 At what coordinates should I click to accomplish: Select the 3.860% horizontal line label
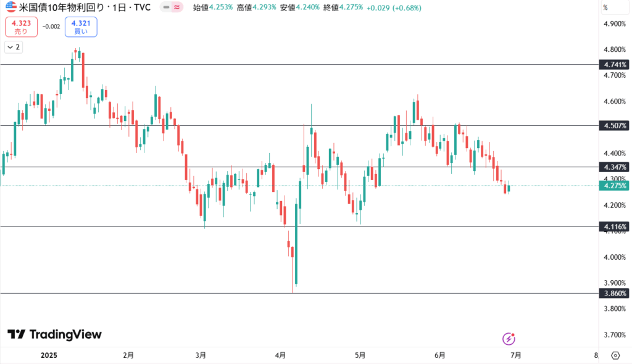click(x=614, y=294)
